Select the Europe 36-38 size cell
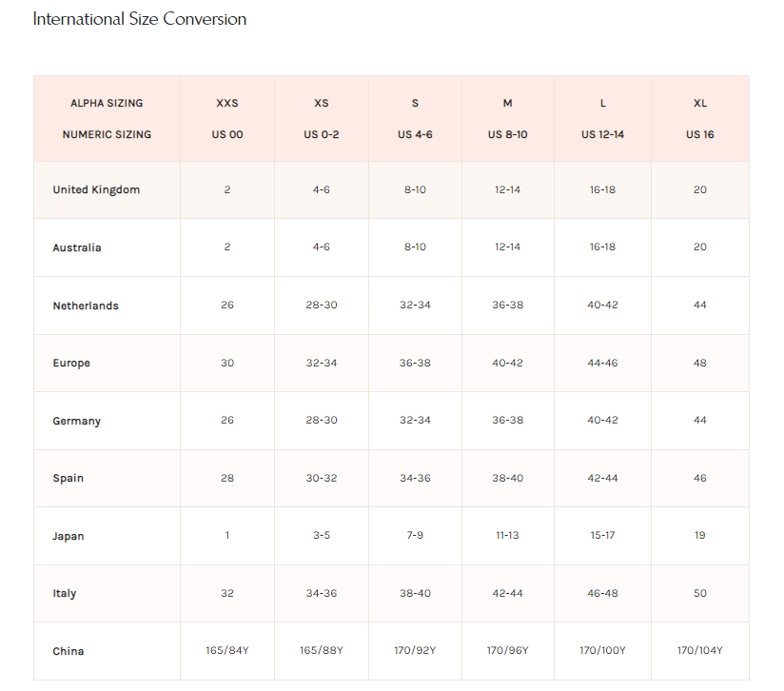784x691 pixels. point(415,363)
